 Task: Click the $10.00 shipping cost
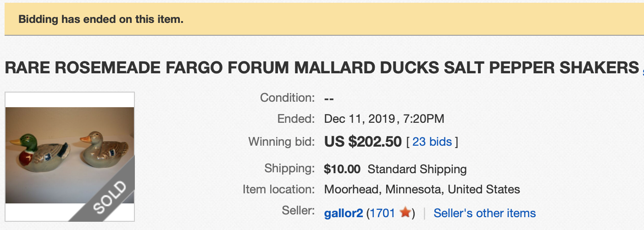(342, 169)
